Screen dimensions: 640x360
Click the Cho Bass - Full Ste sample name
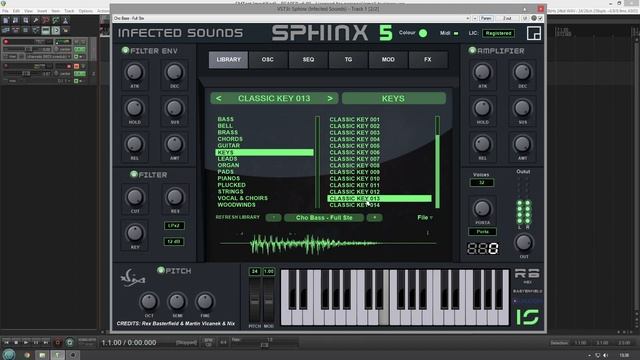point(324,218)
